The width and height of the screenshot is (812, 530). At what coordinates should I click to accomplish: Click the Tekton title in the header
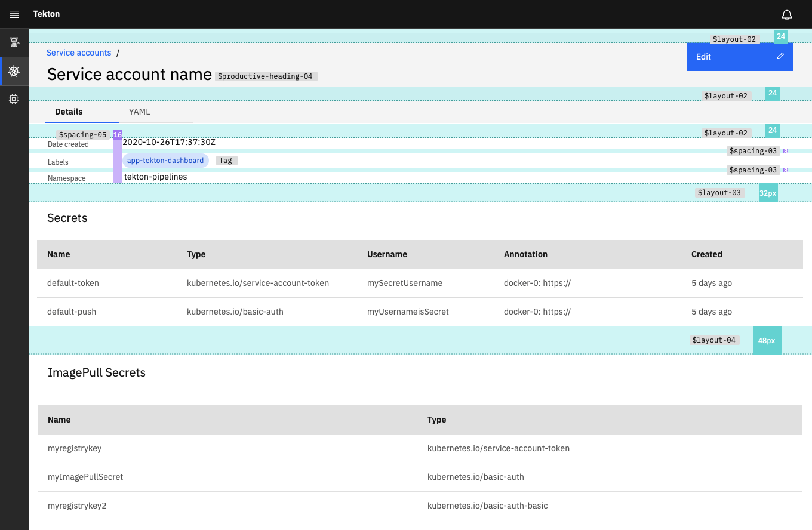pyautogui.click(x=46, y=14)
